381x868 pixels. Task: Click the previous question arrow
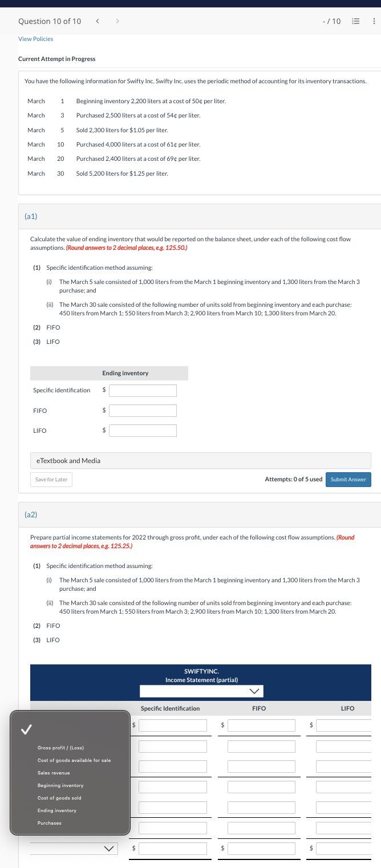coord(97,21)
